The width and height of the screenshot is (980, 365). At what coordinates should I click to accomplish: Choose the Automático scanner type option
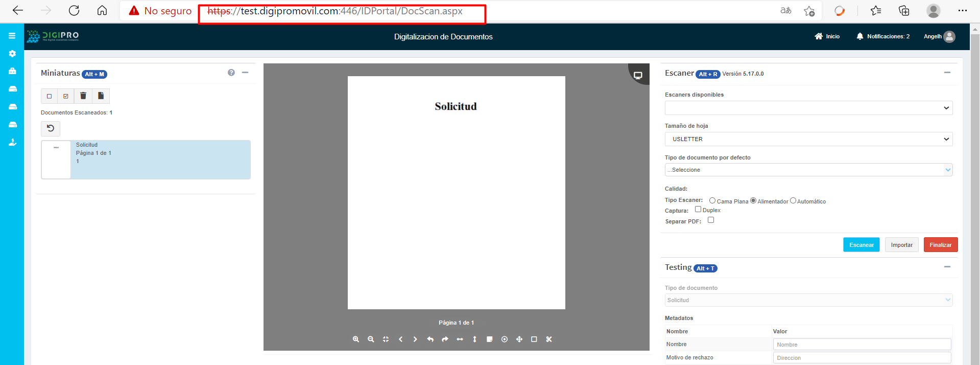[793, 201]
